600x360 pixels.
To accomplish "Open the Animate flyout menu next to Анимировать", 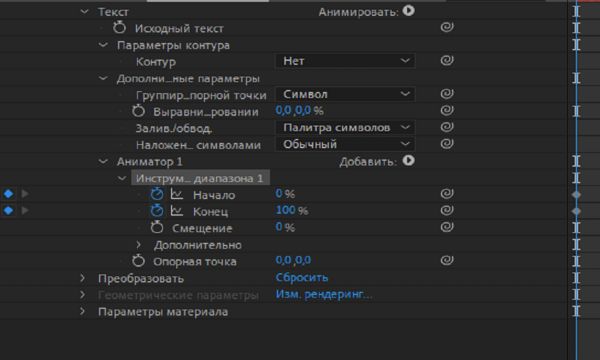I will pyautogui.click(x=408, y=11).
